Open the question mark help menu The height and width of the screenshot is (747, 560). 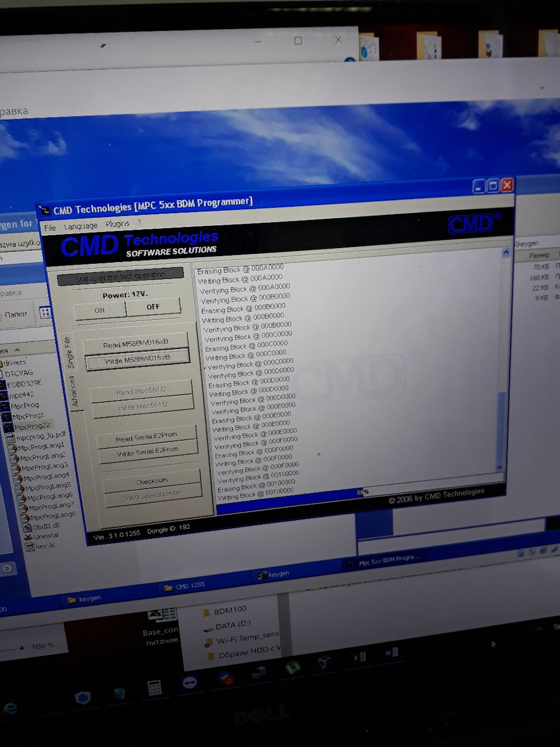(x=139, y=223)
